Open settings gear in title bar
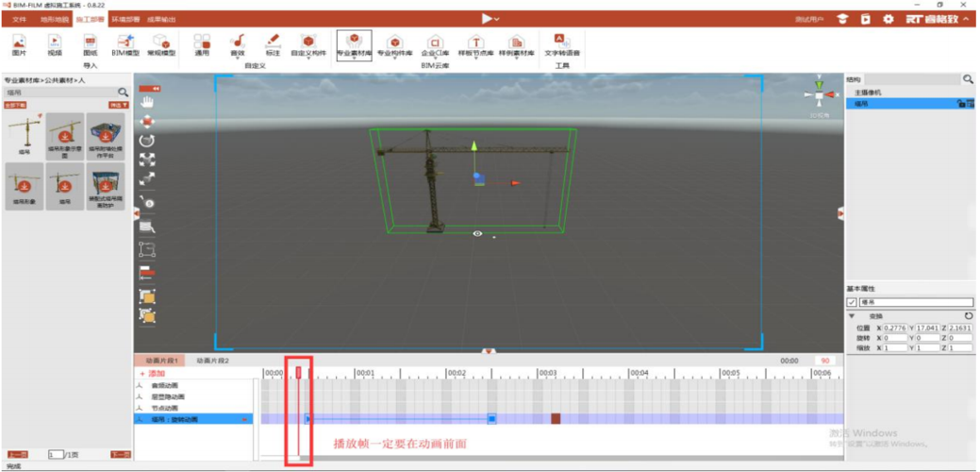Viewport: 980px width, 472px height. point(888,19)
